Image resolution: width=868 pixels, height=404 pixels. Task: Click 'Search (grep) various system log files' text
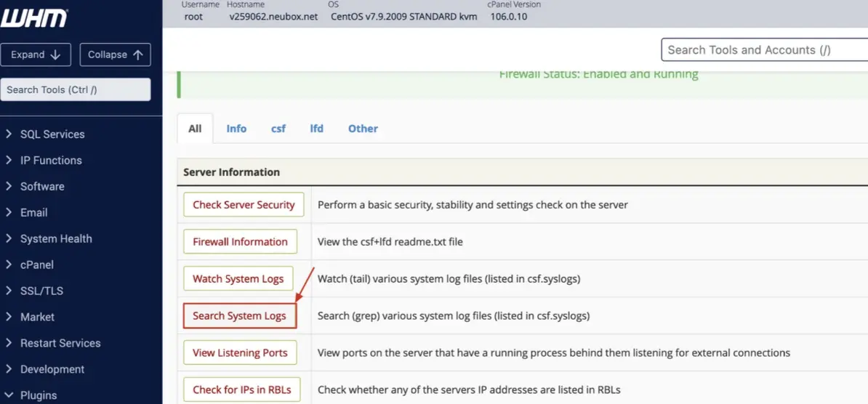454,316
